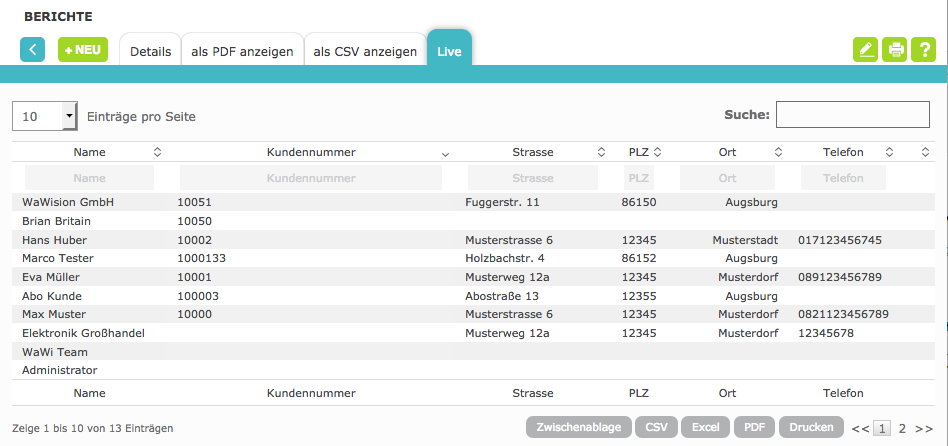Sort table by Name column arrows
The height and width of the screenshot is (446, 948).
157,152
